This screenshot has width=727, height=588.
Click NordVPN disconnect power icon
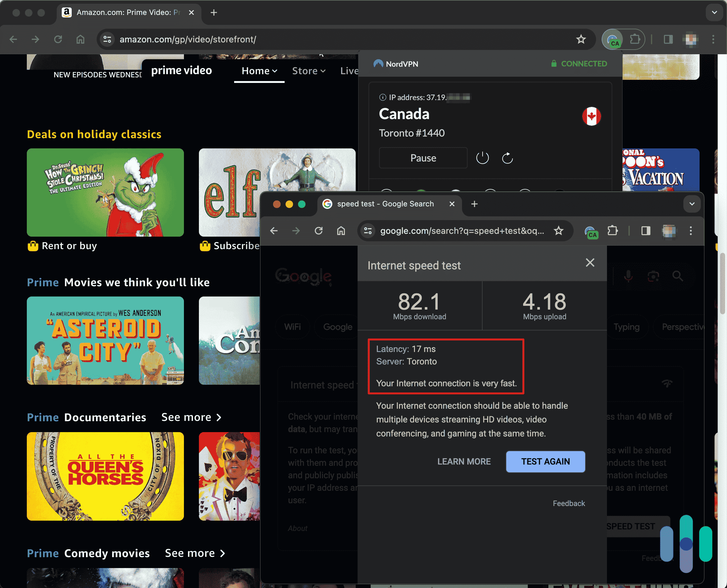click(482, 158)
